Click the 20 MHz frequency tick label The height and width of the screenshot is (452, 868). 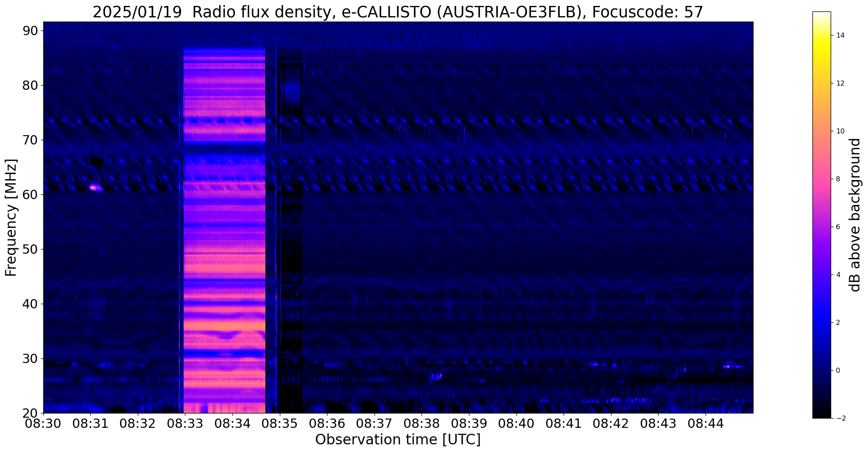click(31, 413)
